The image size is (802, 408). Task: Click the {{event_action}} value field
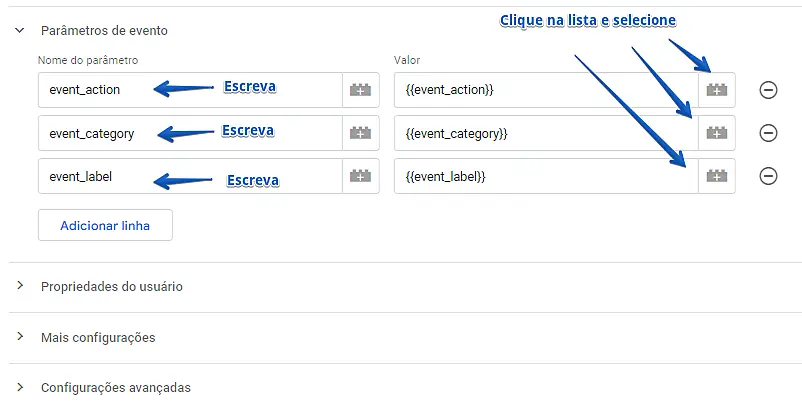point(545,90)
